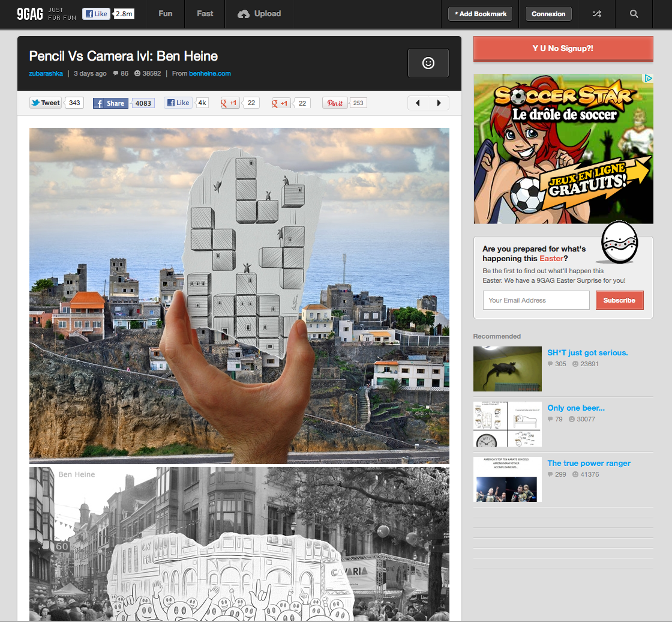672x622 pixels.
Task: Click the black-and-white street crowd image
Action: tap(239, 543)
